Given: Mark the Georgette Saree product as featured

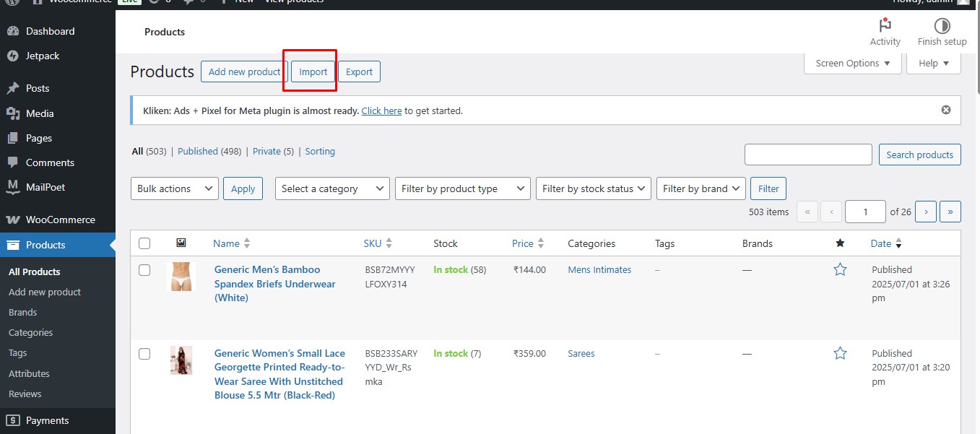Looking at the screenshot, I should point(840,353).
